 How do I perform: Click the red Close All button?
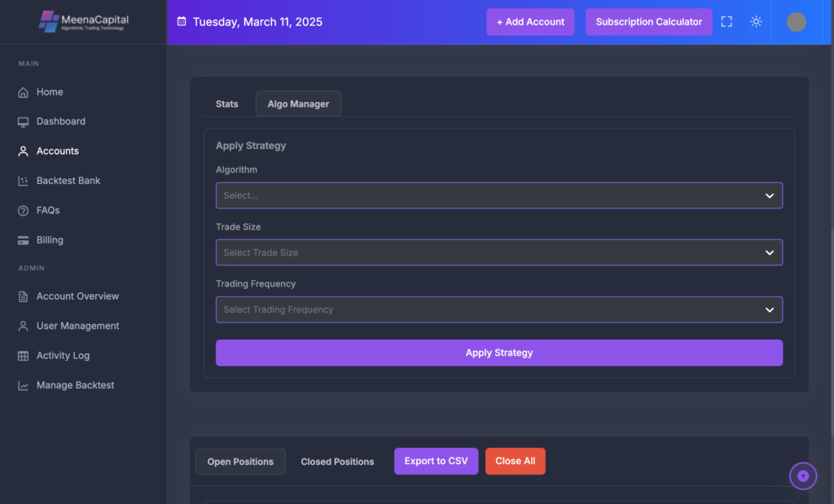point(515,461)
